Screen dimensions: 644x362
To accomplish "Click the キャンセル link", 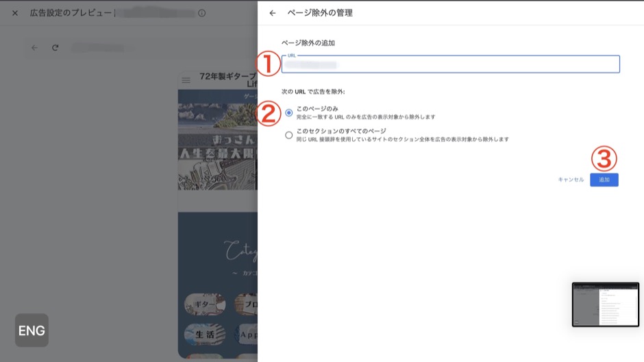I will tap(571, 180).
